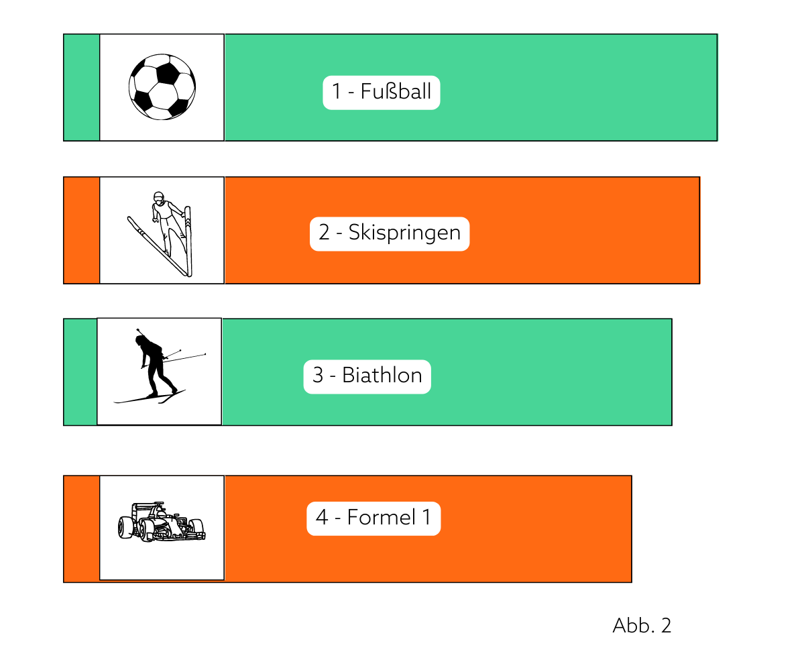The image size is (806, 672).
Task: Click the "Abb. 2" caption text
Action: pos(642,625)
